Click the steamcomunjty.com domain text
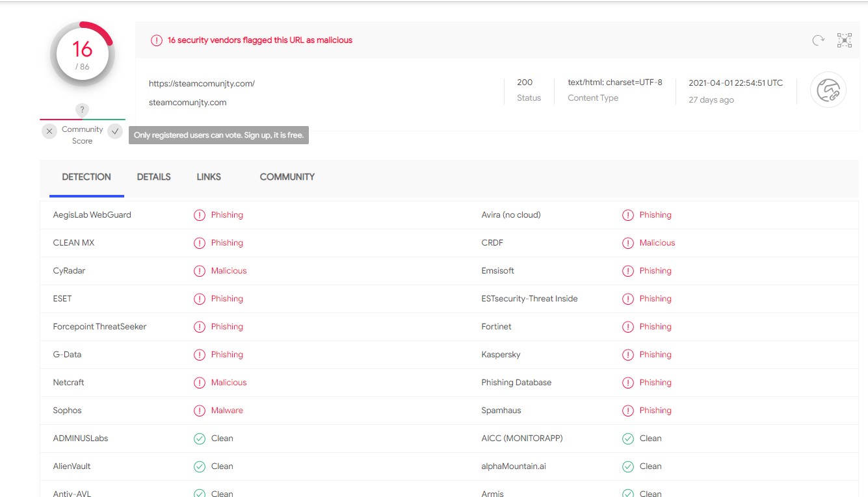 tap(187, 103)
